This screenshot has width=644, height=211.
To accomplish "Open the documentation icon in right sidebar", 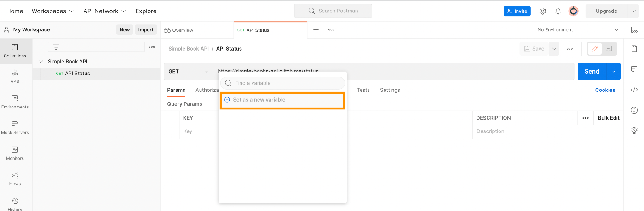I will 634,48.
